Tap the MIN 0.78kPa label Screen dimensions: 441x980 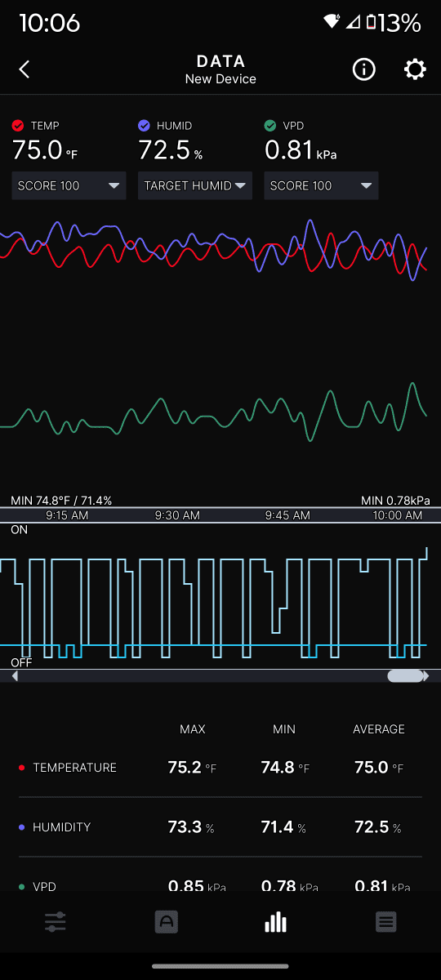(395, 501)
